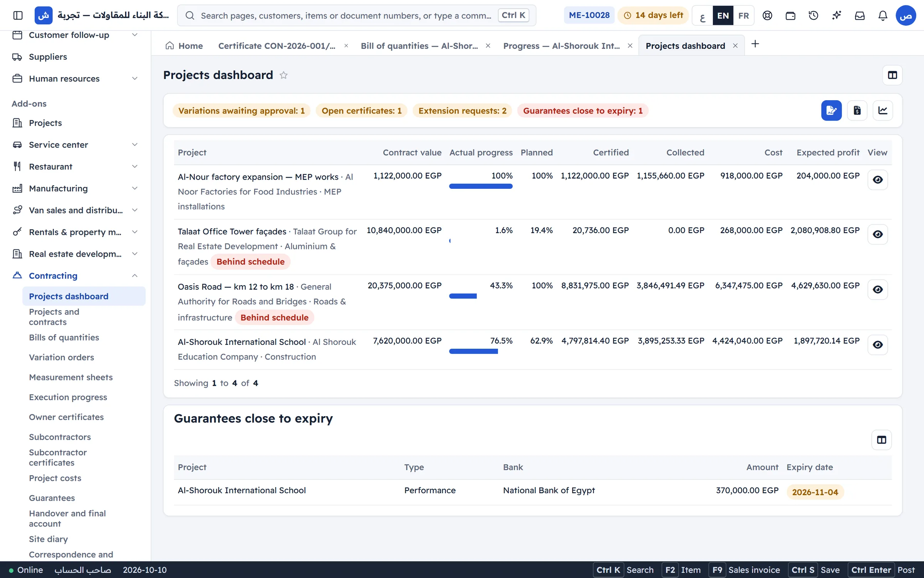Star Projects dashboard as favorite
924x578 pixels.
tap(283, 75)
